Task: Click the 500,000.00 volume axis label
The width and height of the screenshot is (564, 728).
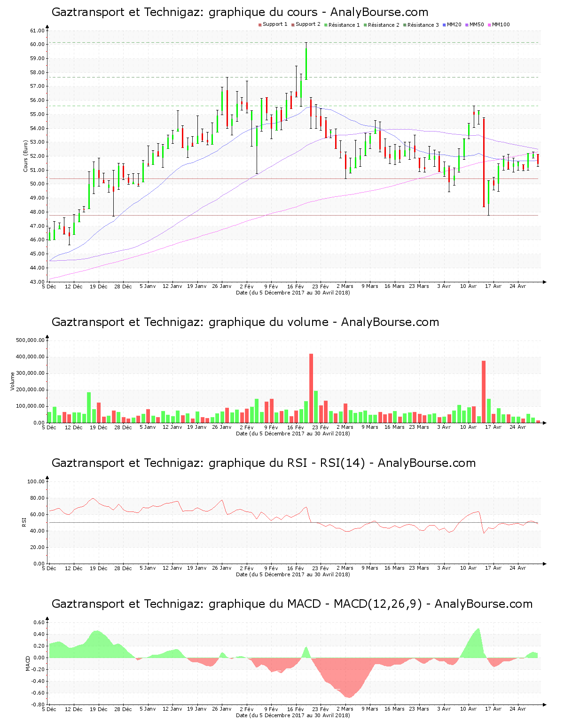Action: [31, 340]
